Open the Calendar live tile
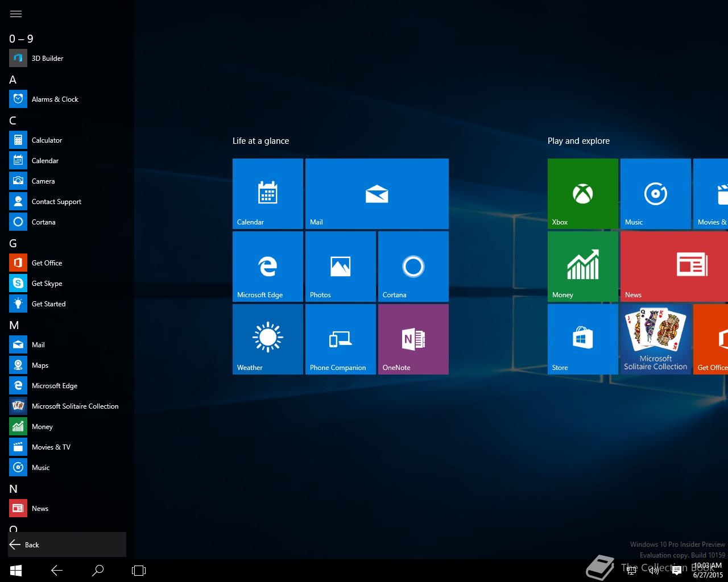The height and width of the screenshot is (582, 728). pyautogui.click(x=268, y=194)
